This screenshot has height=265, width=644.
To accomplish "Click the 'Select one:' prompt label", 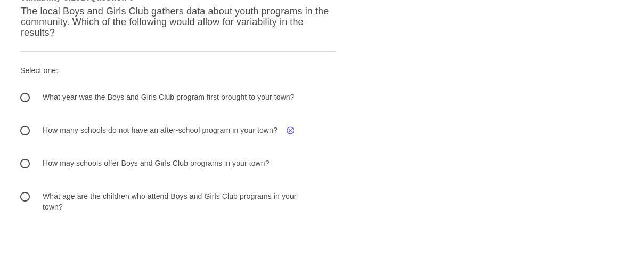I will point(39,70).
